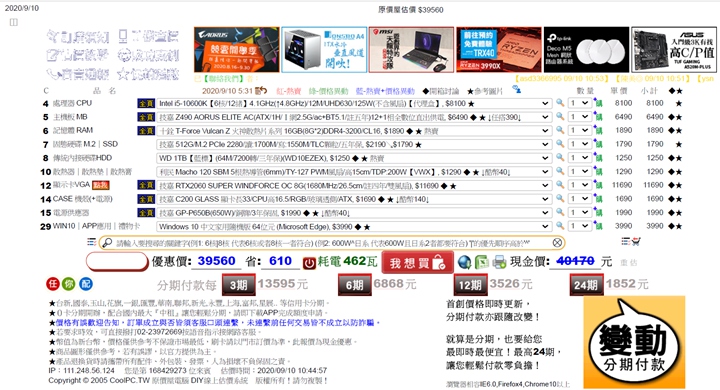Click the 原價屋估價 $39560 page title
This screenshot has height=390, width=720.
coord(411,10)
